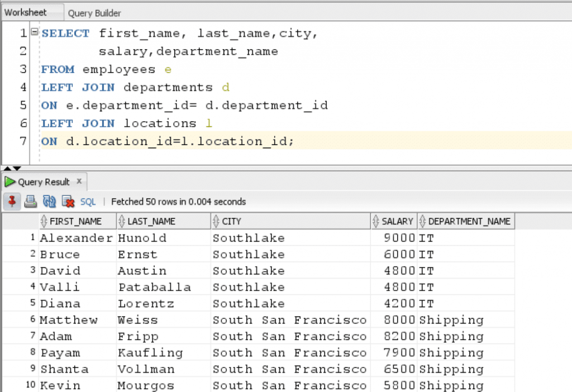Clear the result grid with the delete icon

[67, 202]
